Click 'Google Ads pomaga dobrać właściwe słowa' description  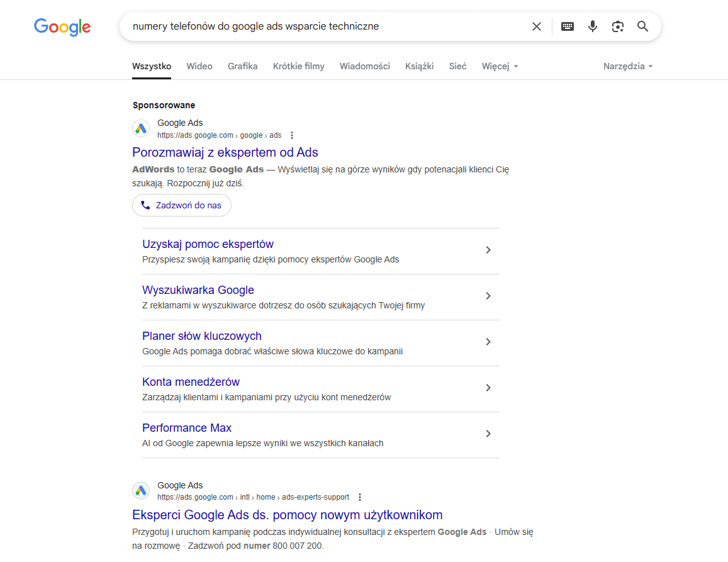coord(272,351)
